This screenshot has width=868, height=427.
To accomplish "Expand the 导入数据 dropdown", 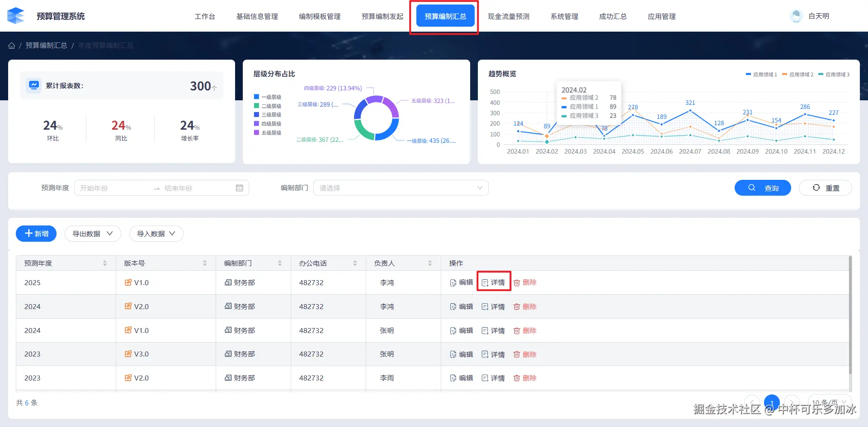I will point(156,234).
